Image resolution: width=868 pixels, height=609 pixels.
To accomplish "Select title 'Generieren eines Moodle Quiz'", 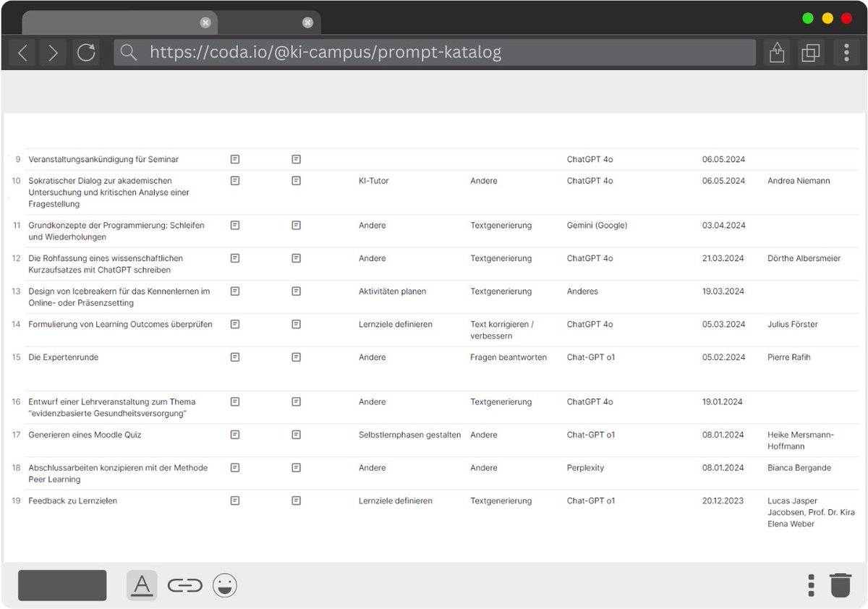I will click(85, 435).
